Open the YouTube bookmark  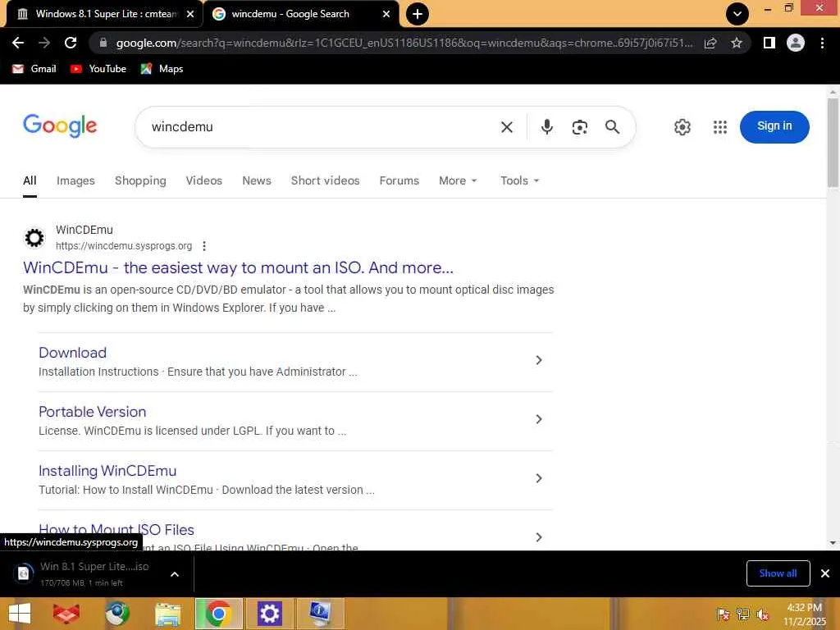pos(98,69)
